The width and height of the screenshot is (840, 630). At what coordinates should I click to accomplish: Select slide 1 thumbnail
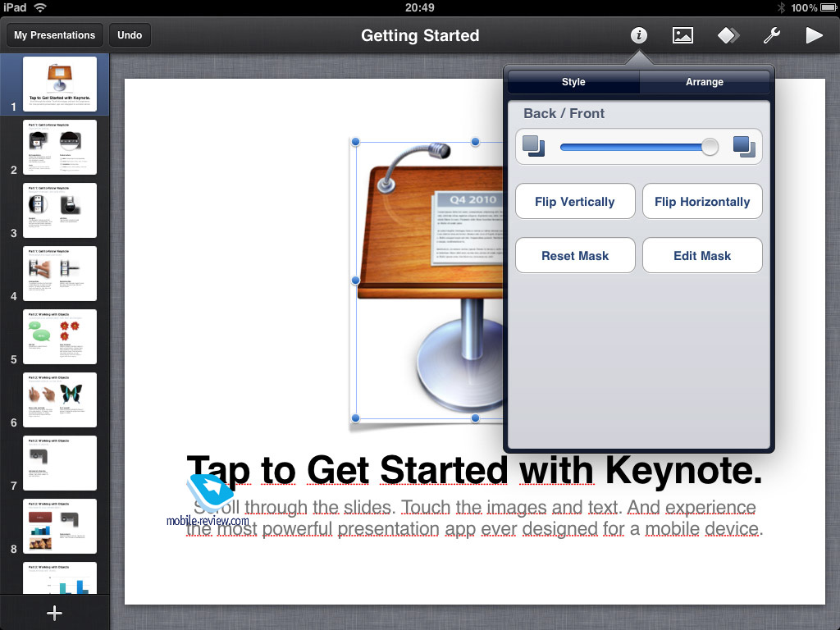coord(59,84)
